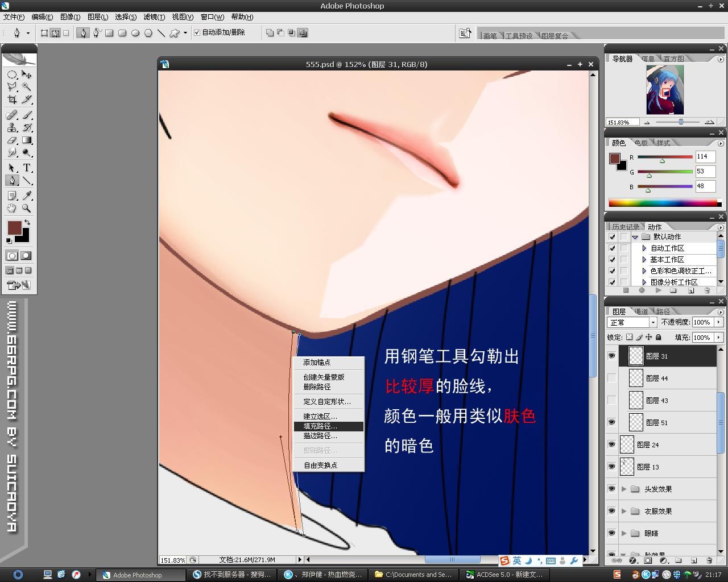The width and height of the screenshot is (728, 582).
Task: Expand the 头发效果 layer group
Action: click(624, 489)
